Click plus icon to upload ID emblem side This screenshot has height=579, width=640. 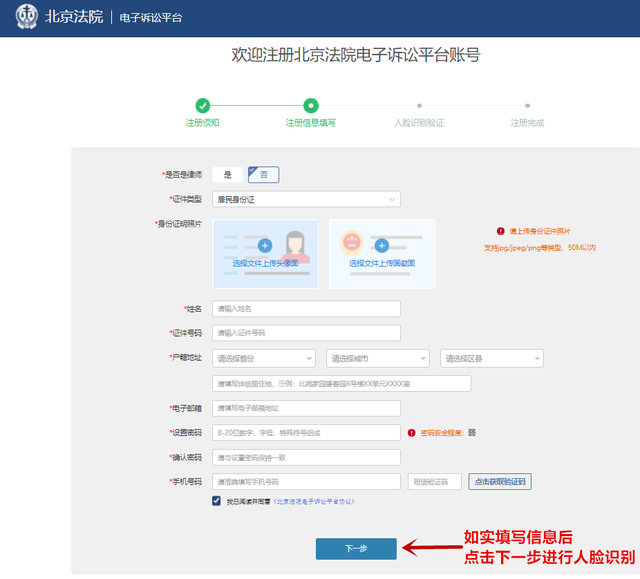coord(382,246)
